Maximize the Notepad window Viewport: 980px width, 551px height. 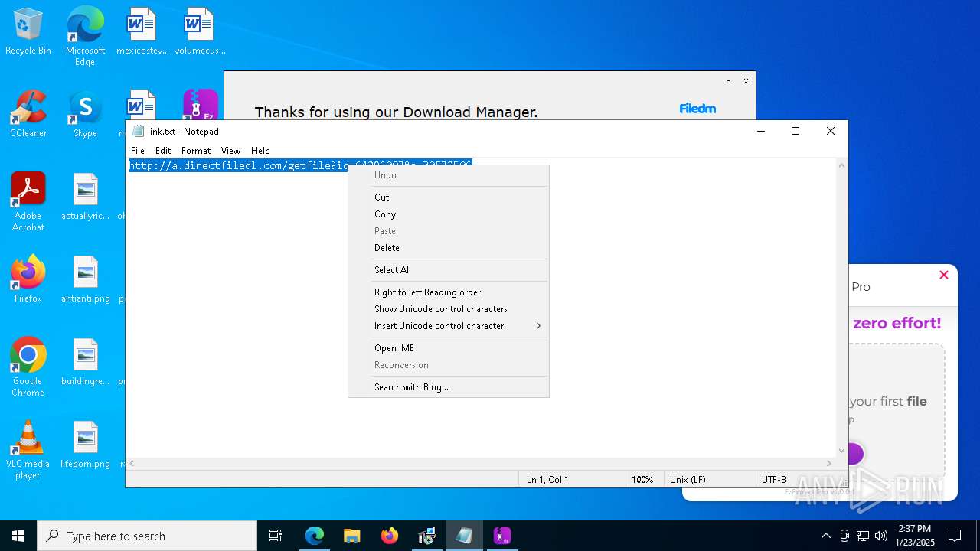tap(795, 131)
